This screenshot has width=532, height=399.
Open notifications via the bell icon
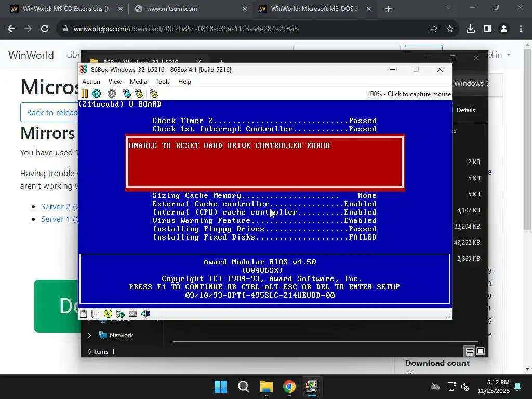coord(518,387)
